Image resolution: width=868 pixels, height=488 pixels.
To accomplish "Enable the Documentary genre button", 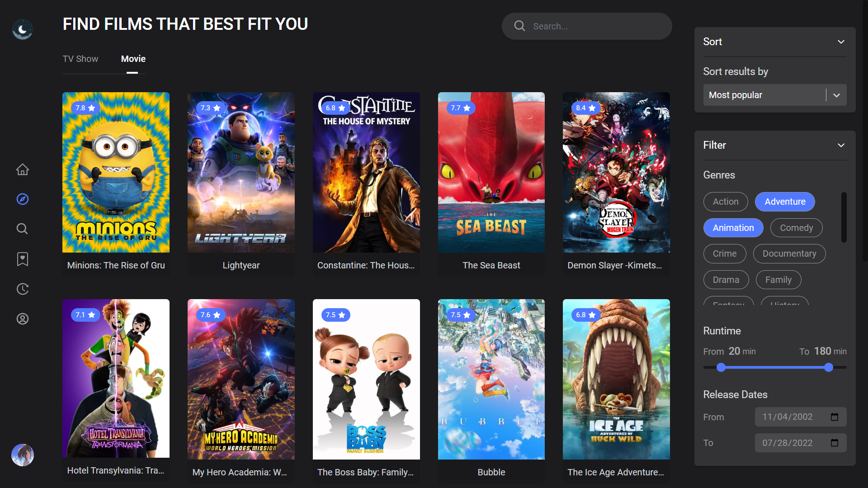I will 789,254.
